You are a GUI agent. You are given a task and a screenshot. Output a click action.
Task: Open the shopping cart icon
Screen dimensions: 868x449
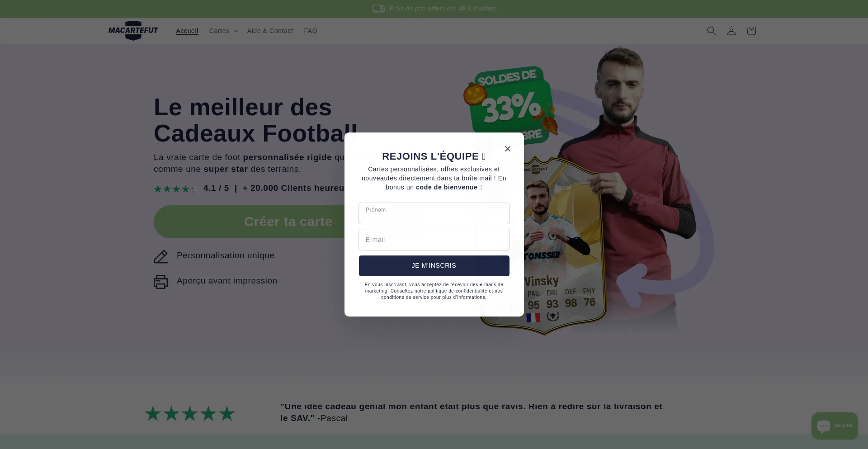tap(751, 31)
